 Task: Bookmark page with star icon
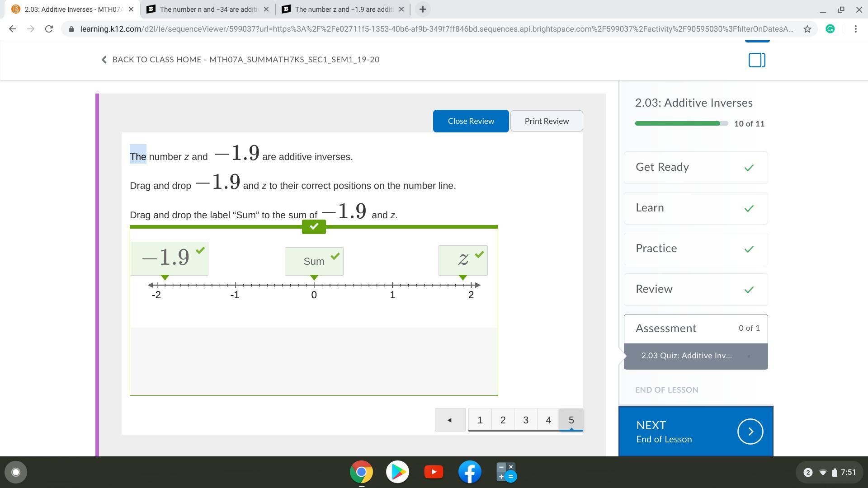(x=807, y=29)
